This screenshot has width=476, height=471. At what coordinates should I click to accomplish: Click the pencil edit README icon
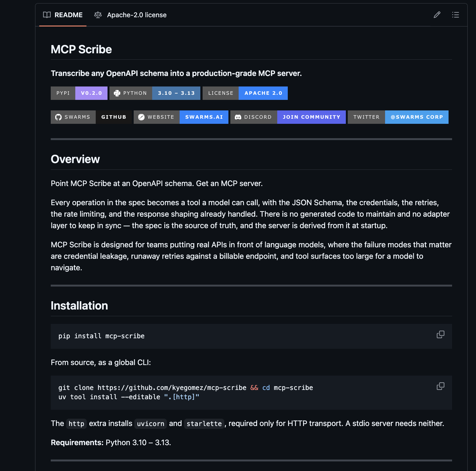coord(437,15)
